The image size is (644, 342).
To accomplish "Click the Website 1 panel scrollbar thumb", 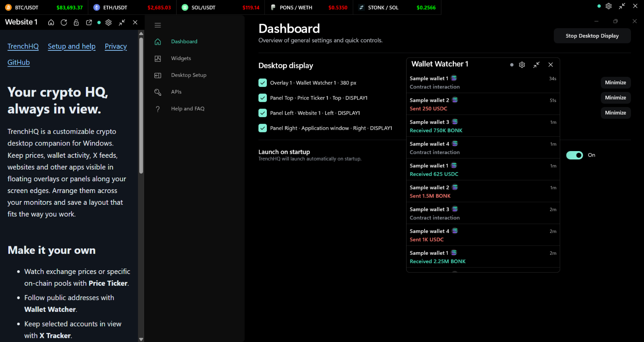I will click(x=141, y=105).
